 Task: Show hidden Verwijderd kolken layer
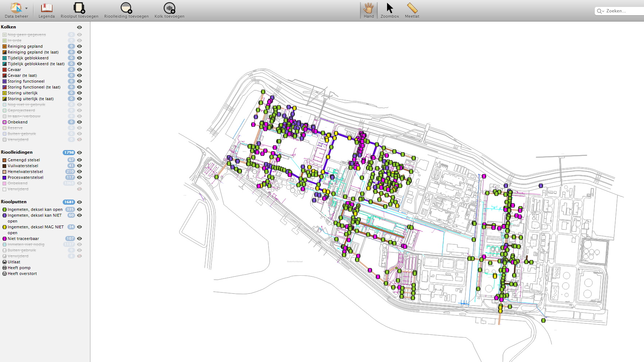(x=79, y=139)
